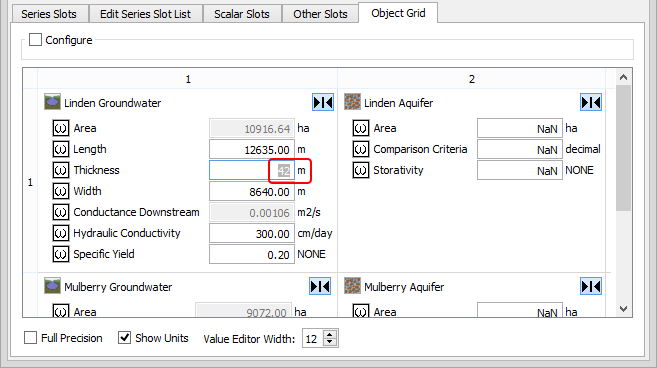Click the Specific Yield value field

coord(252,254)
